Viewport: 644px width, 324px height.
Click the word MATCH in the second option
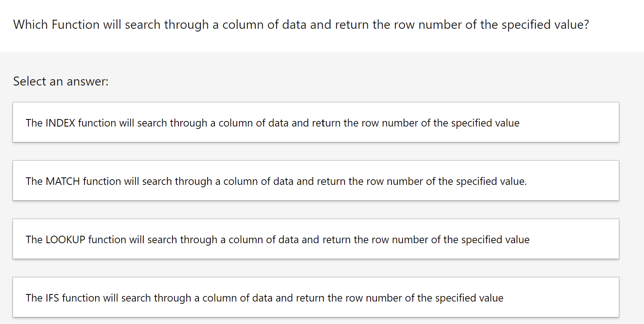62,181
